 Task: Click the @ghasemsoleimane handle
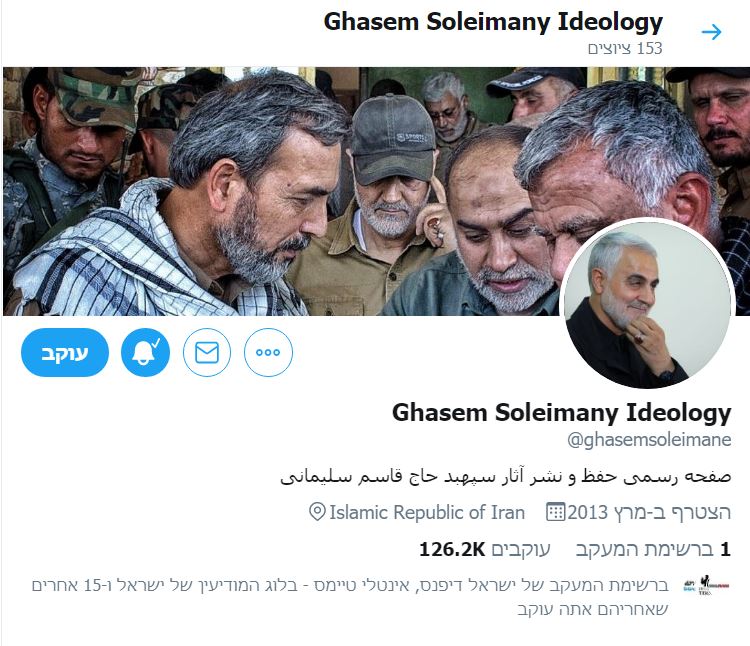tap(649, 439)
